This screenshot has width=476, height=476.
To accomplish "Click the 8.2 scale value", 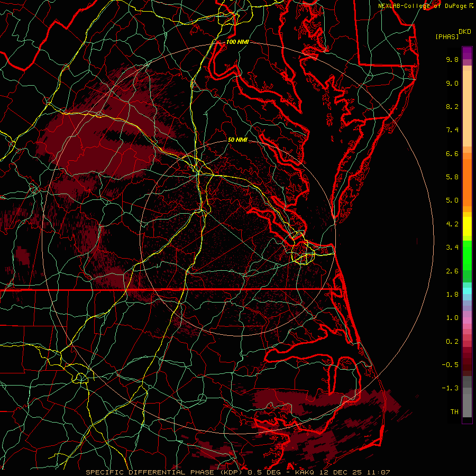I will pyautogui.click(x=452, y=106).
